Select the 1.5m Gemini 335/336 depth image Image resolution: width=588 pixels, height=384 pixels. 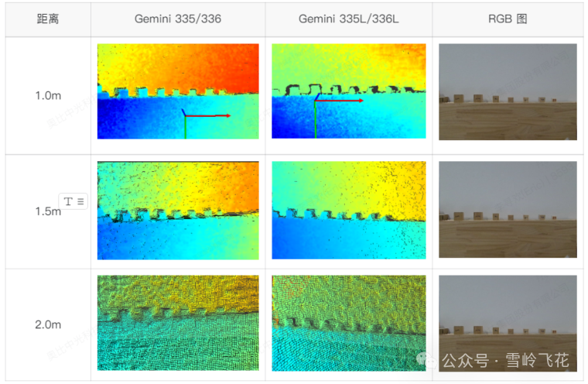tap(178, 210)
